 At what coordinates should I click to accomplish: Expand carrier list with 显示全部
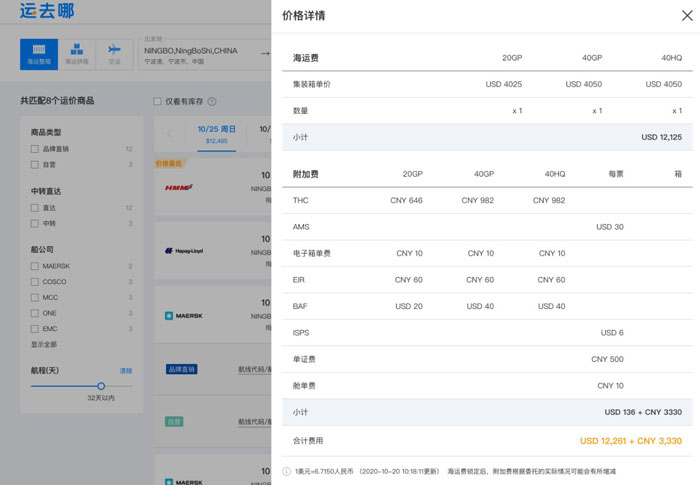45,344
